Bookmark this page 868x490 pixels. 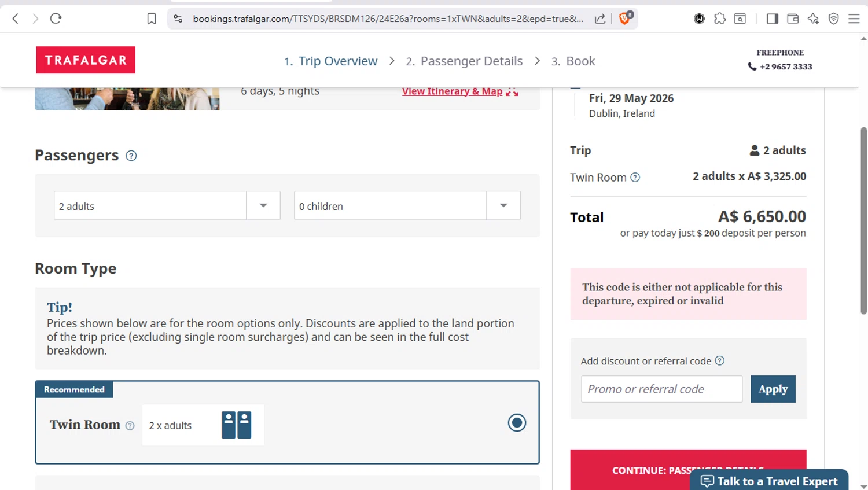coord(152,19)
